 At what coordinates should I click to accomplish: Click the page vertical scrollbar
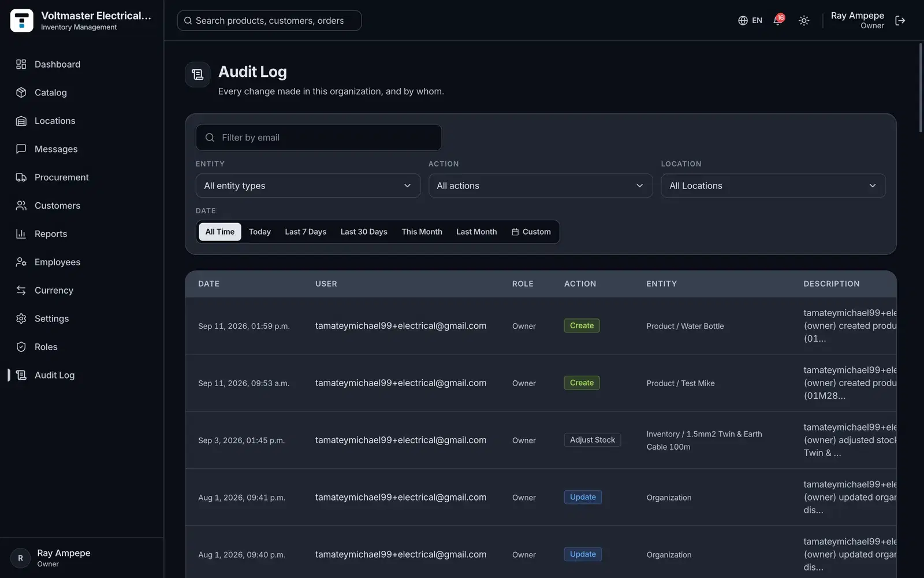[921, 88]
